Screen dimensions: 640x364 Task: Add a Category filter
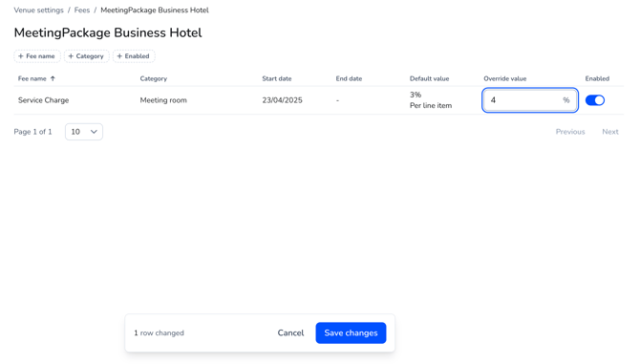click(86, 56)
